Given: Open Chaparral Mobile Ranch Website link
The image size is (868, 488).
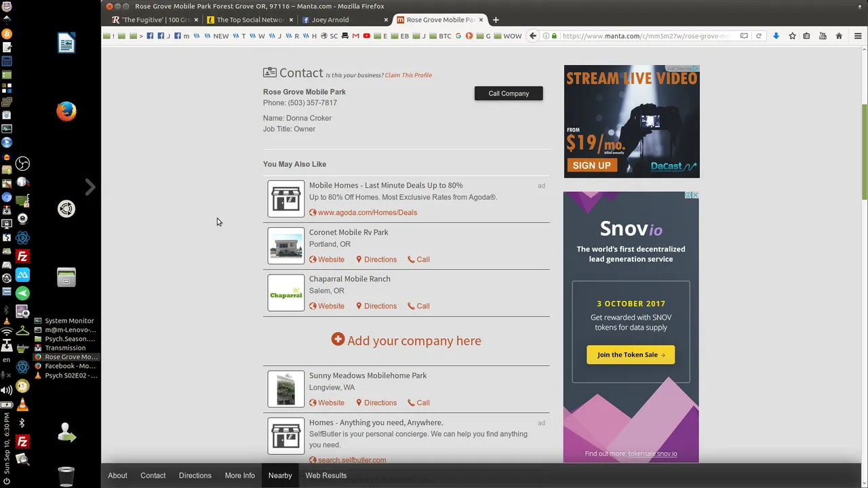Looking at the screenshot, I should pyautogui.click(x=327, y=306).
